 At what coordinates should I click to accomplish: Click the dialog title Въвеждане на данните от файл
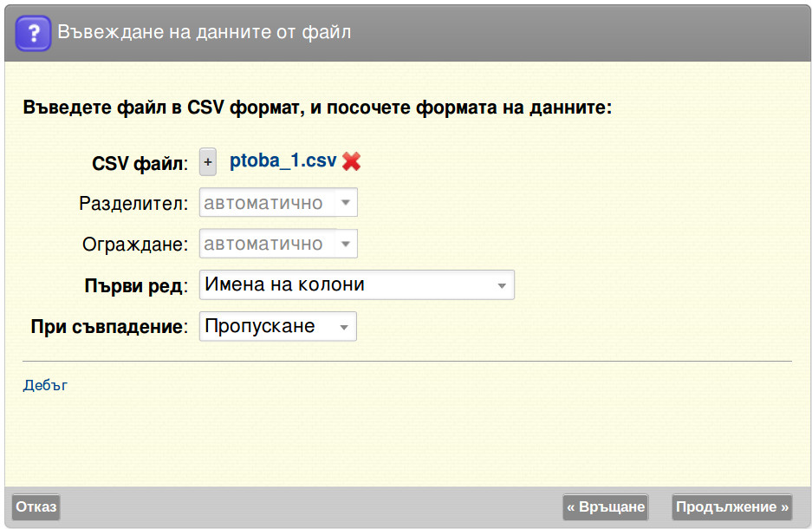204,33
